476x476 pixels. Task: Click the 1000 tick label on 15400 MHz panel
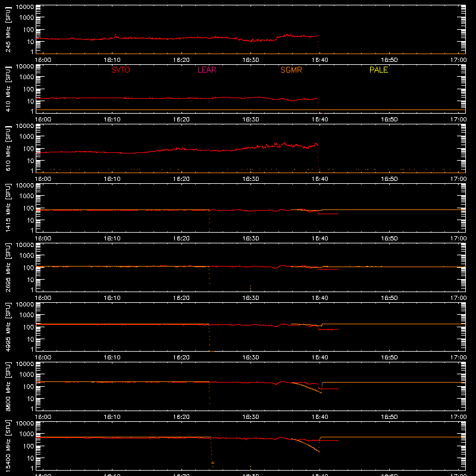[27, 434]
